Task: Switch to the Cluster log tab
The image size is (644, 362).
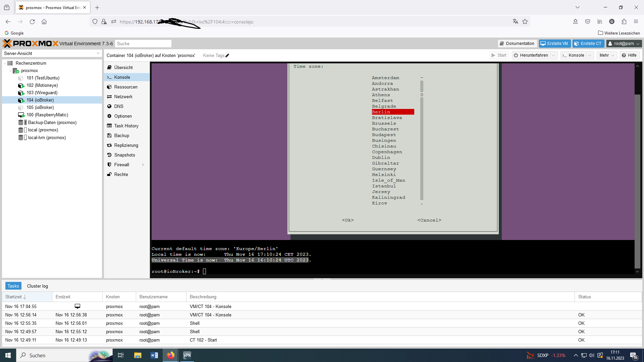Action: click(38, 286)
